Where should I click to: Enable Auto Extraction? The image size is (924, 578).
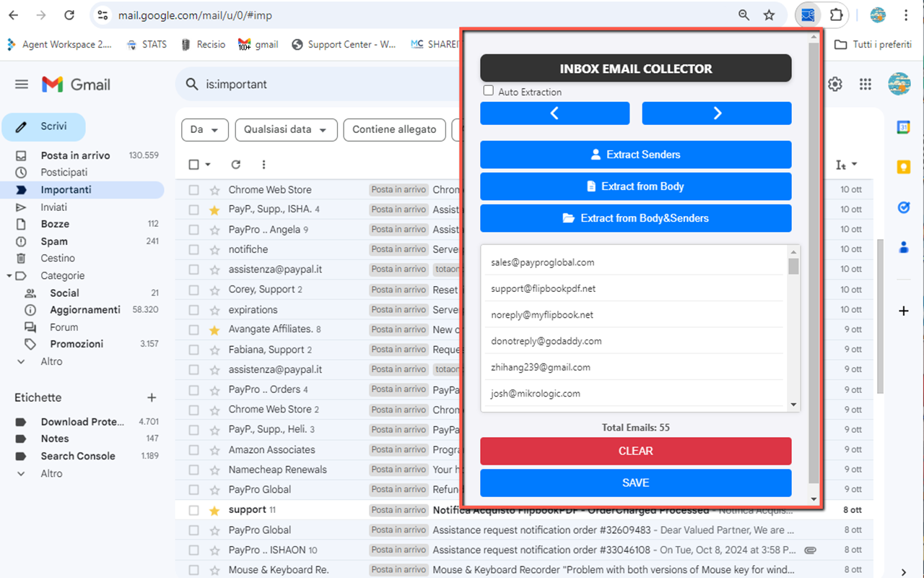pyautogui.click(x=488, y=91)
